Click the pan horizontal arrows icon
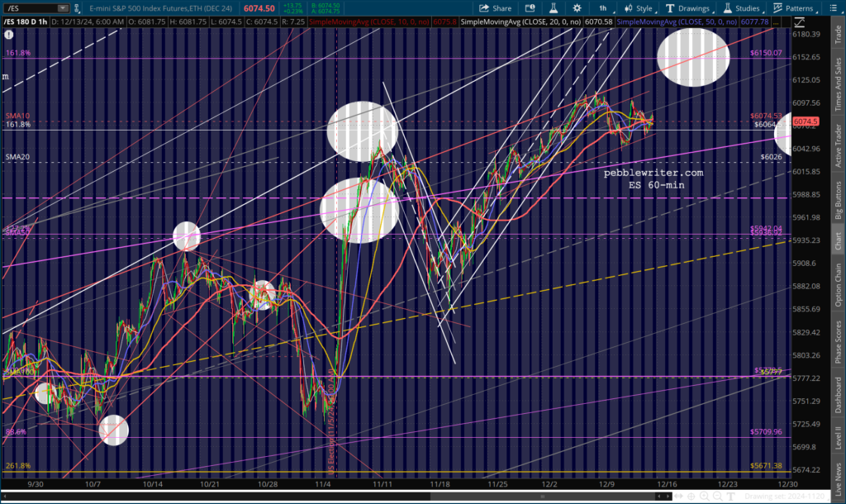The image size is (846, 504). [678, 496]
